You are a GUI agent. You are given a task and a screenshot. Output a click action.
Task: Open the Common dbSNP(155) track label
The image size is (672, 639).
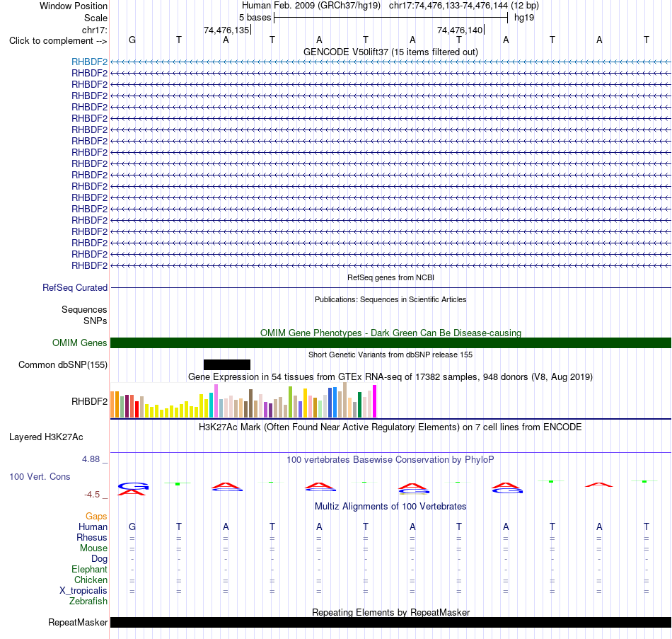pos(62,364)
